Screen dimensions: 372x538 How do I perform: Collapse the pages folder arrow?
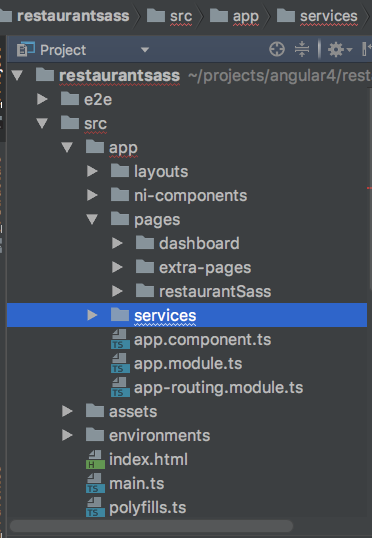[92, 219]
